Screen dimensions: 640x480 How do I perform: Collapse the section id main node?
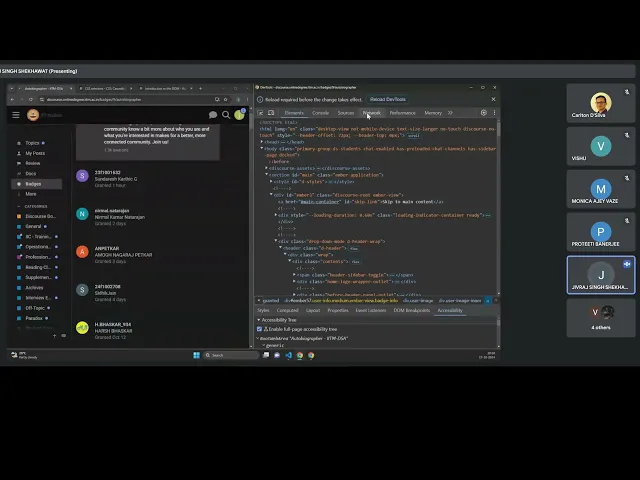(267, 175)
